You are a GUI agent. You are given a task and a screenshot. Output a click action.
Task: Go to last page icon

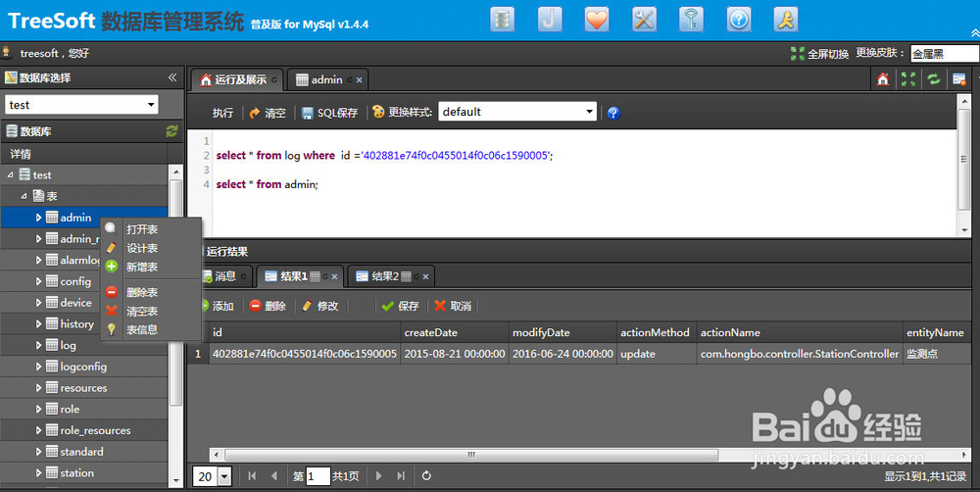401,476
